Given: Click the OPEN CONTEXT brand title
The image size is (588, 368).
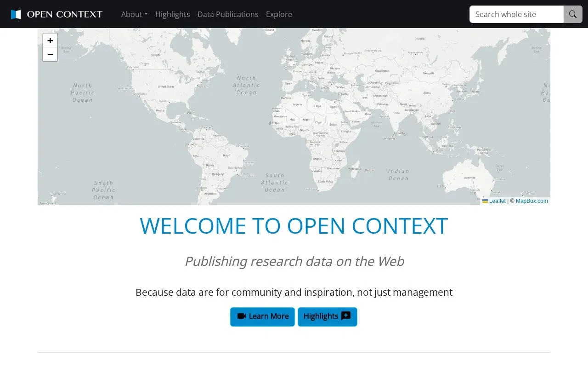Looking at the screenshot, I should pos(65,14).
